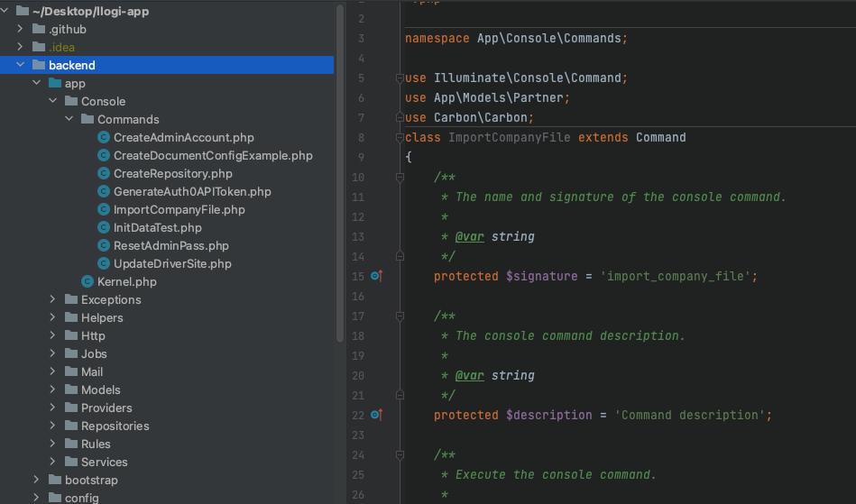Image resolution: width=856 pixels, height=504 pixels.
Task: Click the fold end marker on line 7
Action: (400, 117)
